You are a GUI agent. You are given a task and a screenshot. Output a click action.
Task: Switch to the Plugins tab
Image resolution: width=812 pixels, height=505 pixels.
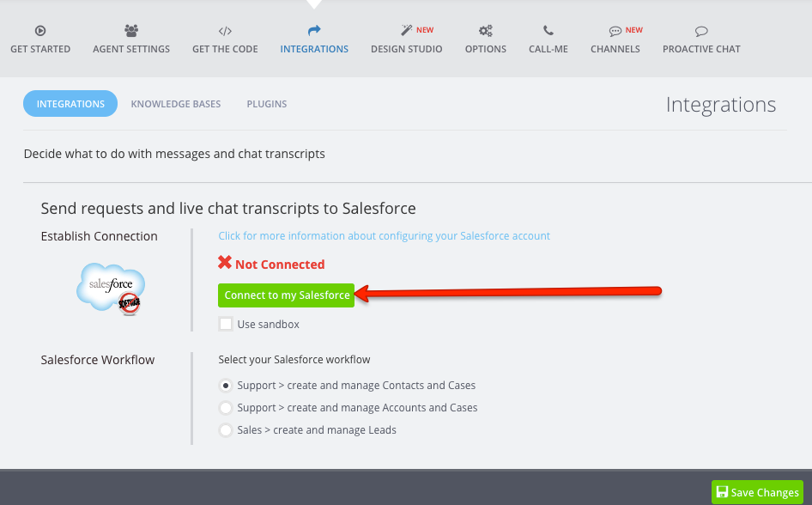pos(267,104)
